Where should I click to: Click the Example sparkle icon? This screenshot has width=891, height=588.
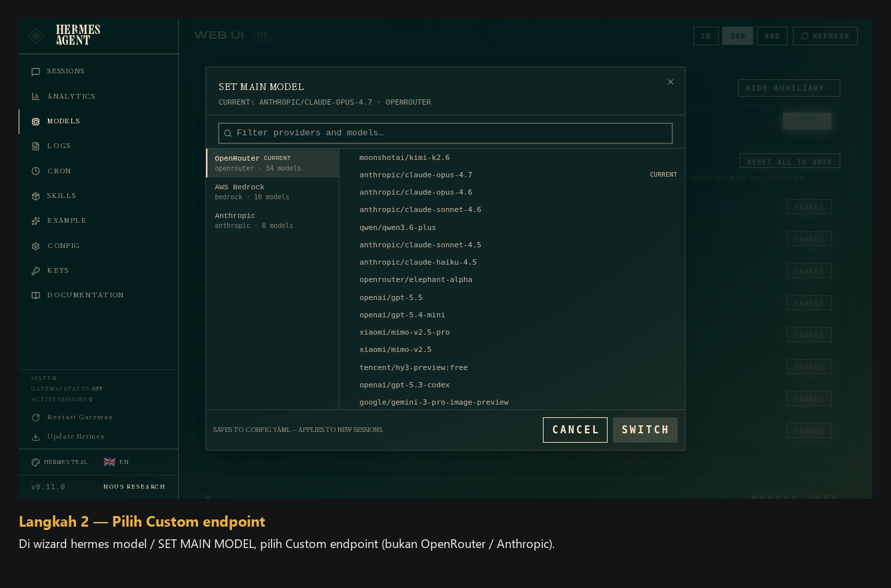click(36, 221)
